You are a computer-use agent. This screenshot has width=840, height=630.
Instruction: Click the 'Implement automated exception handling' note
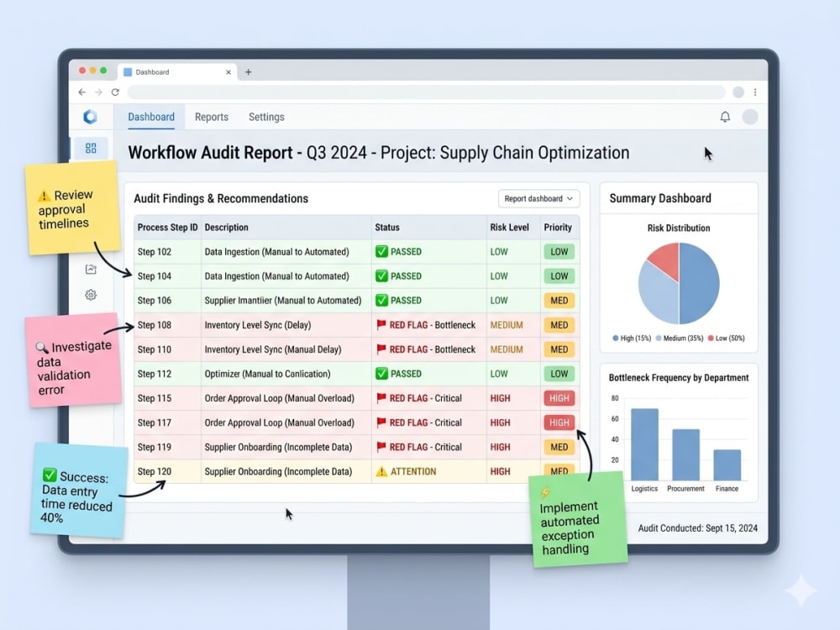click(579, 520)
